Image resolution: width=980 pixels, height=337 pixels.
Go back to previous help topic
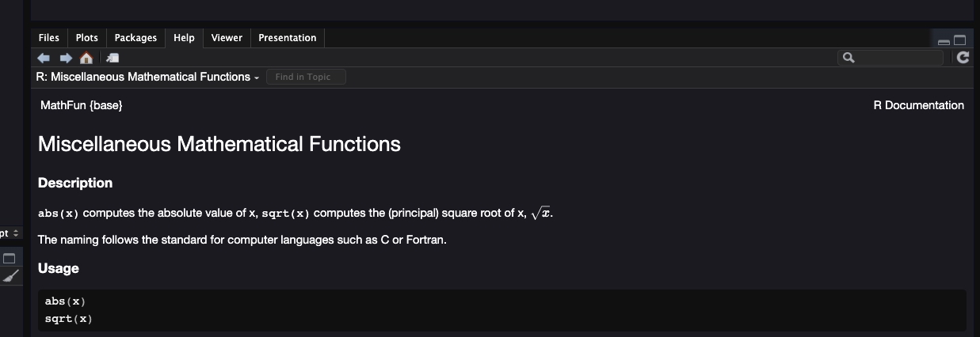point(44,58)
